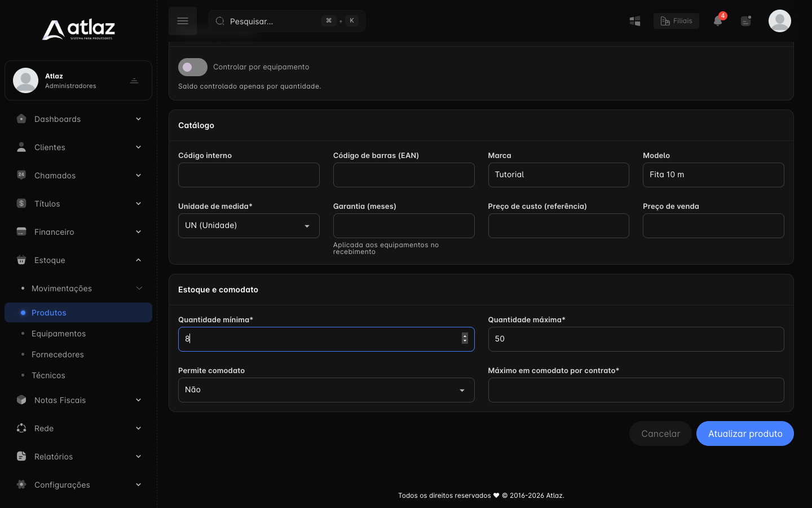Expand the Dashboards menu chevron
Screen dimensions: 812x508
pyautogui.click(x=138, y=119)
